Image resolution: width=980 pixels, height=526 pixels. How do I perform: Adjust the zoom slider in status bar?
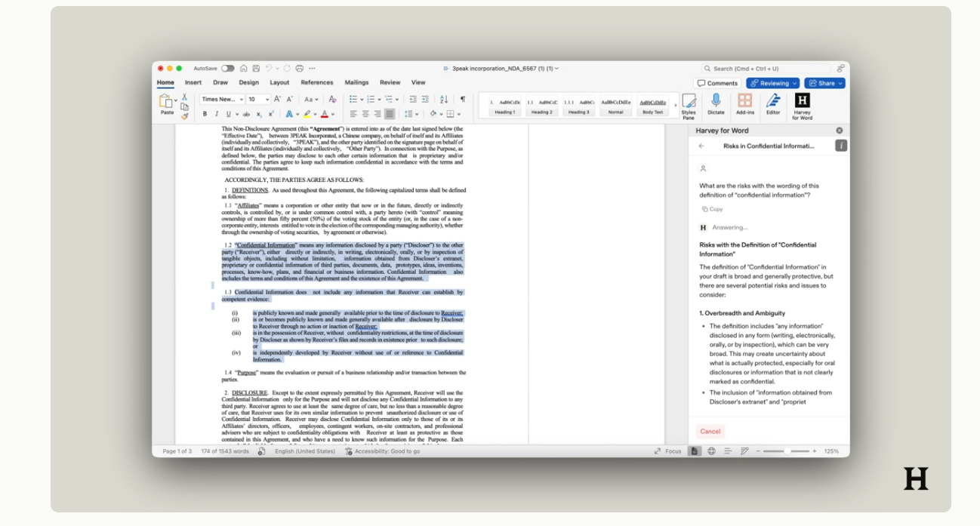(787, 451)
